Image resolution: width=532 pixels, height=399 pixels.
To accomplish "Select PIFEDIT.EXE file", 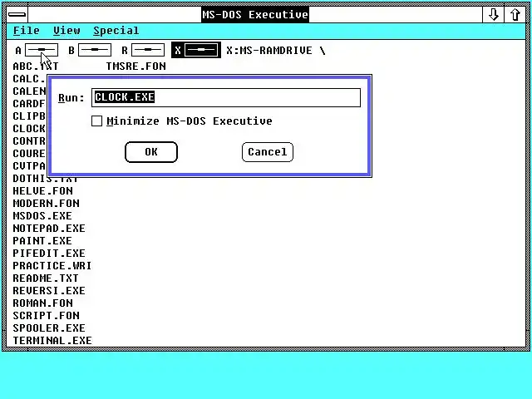I will click(x=49, y=253).
